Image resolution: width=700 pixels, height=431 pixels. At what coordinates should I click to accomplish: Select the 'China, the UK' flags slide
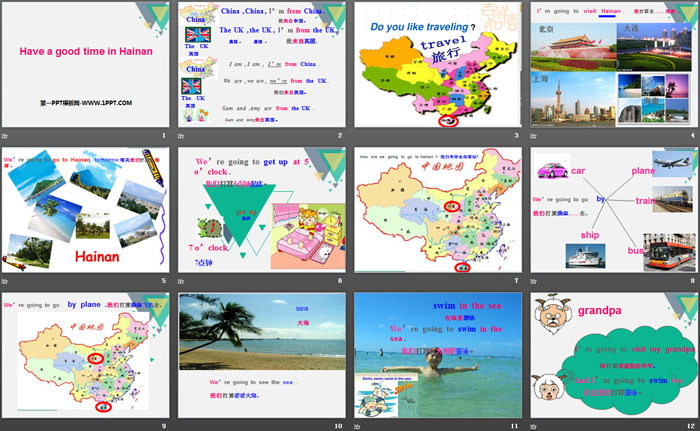[262, 65]
